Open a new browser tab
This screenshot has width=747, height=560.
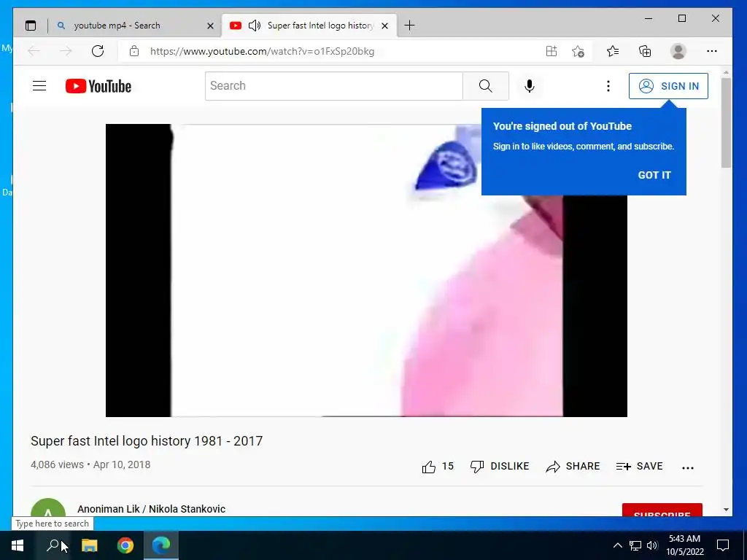(409, 26)
